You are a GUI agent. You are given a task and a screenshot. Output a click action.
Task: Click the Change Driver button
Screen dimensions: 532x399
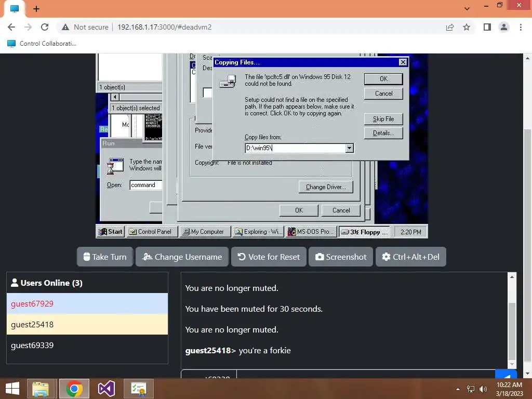326,187
